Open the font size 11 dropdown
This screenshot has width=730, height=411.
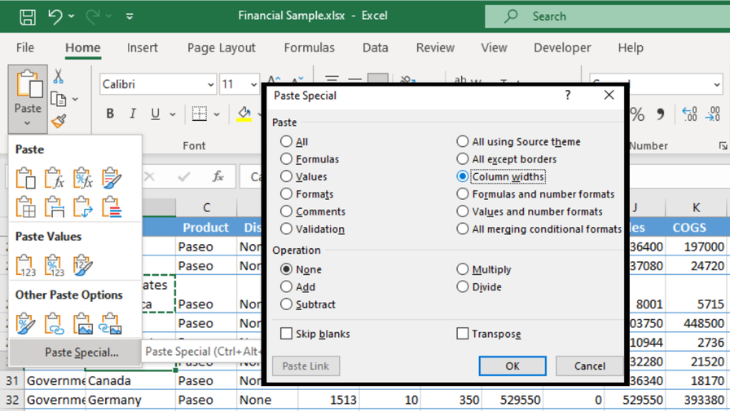click(253, 85)
